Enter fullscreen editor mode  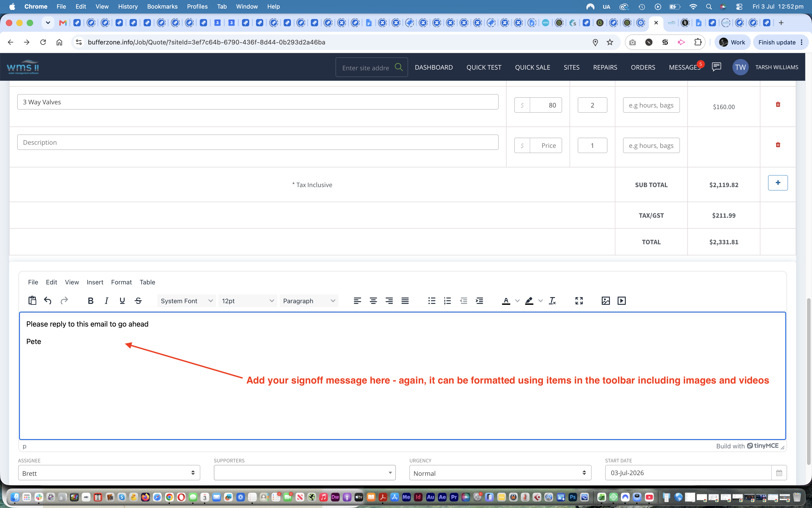[579, 301]
